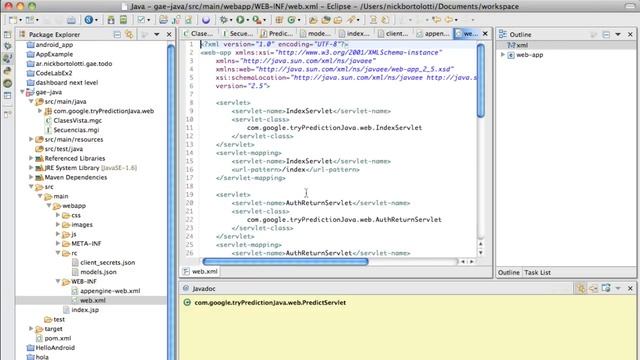Click the New Java Class toolbar icon
The height and width of the screenshot is (360, 640).
coord(291,20)
